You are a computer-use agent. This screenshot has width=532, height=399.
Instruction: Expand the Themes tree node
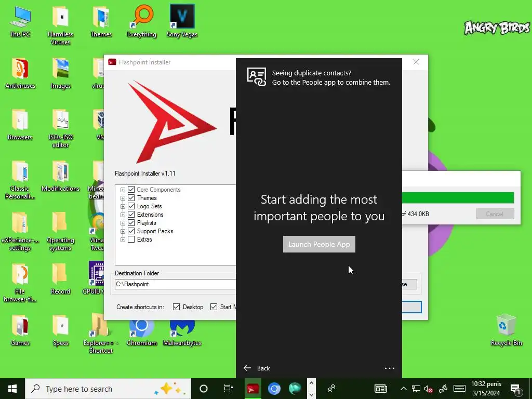(x=123, y=198)
